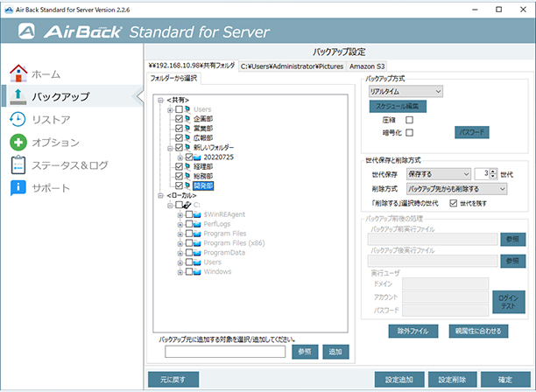This screenshot has width=536, height=392.
Task: Enable the 暗号化 encryption checkbox
Action: [408, 132]
